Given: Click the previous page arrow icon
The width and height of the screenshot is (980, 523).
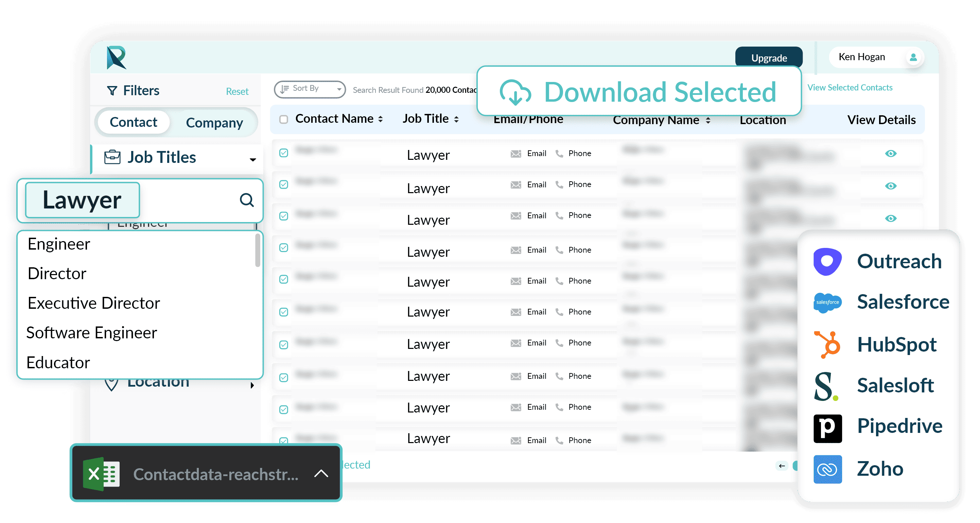Looking at the screenshot, I should (782, 466).
